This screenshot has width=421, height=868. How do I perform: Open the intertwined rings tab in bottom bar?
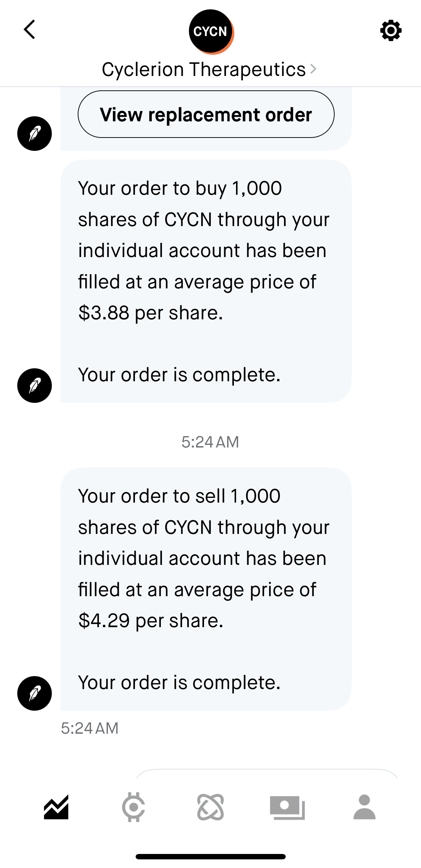click(210, 807)
